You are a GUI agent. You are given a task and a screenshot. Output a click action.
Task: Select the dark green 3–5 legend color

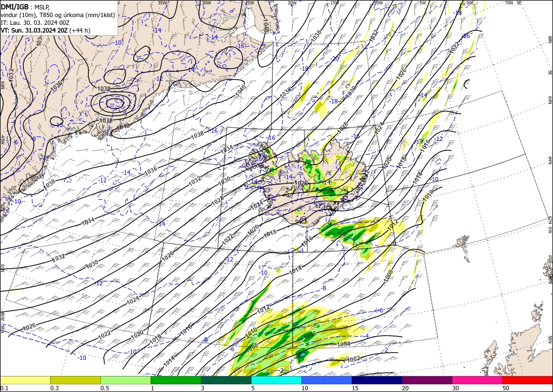[226, 380]
